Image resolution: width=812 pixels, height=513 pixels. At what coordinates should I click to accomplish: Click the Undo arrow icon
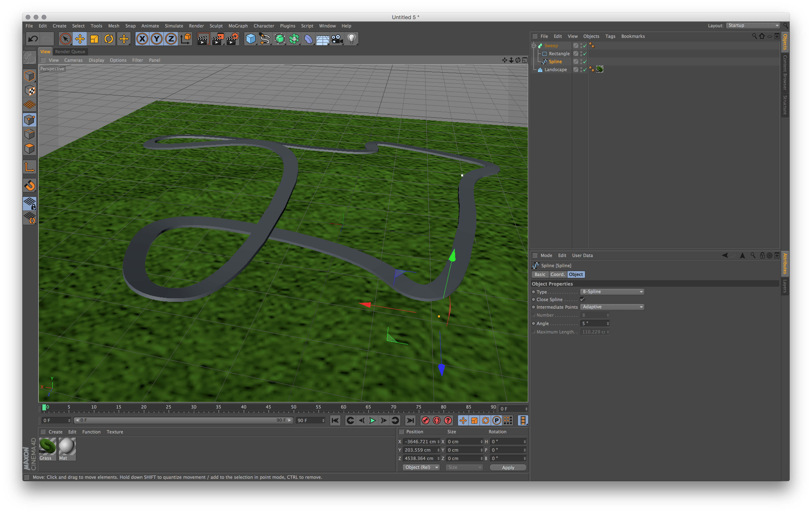click(33, 39)
